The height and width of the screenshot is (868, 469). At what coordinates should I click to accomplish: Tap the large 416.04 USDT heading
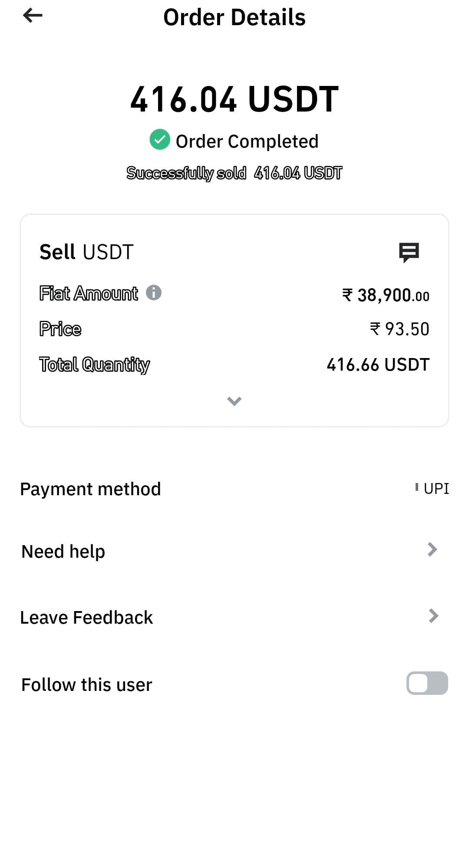pos(234,99)
